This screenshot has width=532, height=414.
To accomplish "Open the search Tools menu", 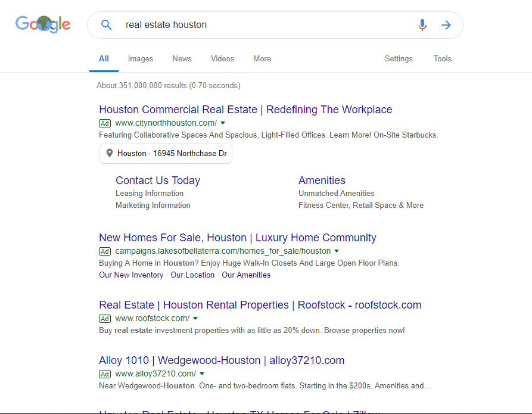I will click(443, 59).
